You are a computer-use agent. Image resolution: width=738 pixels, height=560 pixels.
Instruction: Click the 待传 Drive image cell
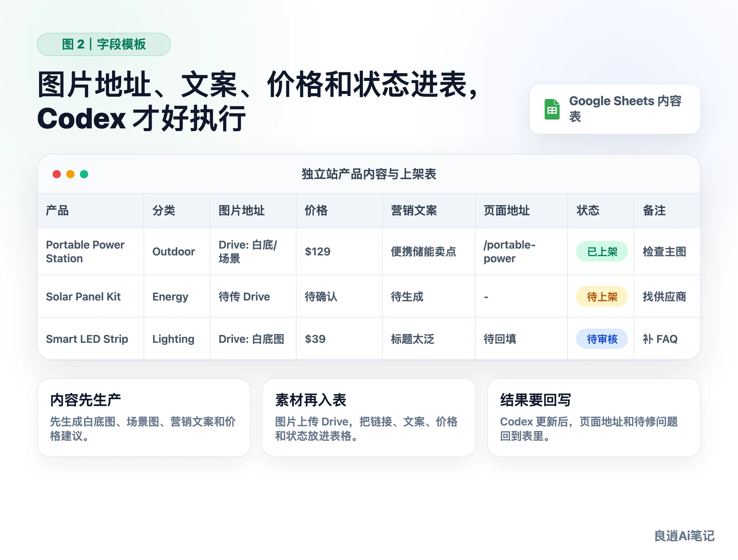click(x=253, y=296)
